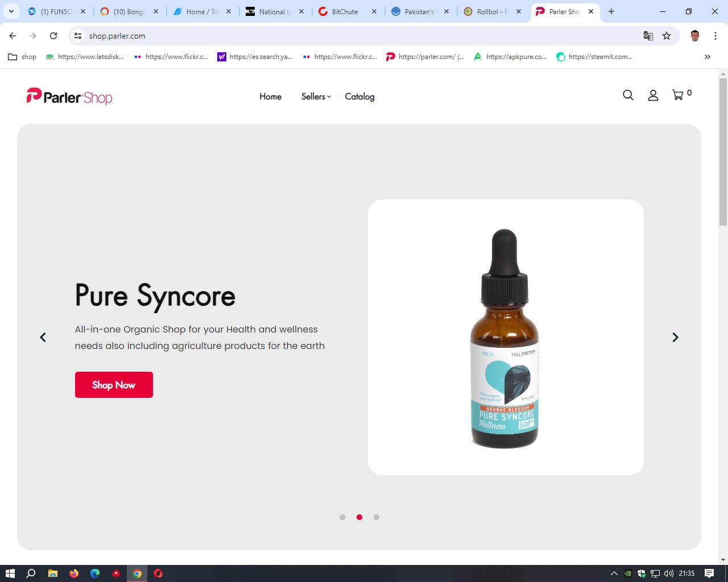Open the Catalog menu item

pyautogui.click(x=359, y=97)
